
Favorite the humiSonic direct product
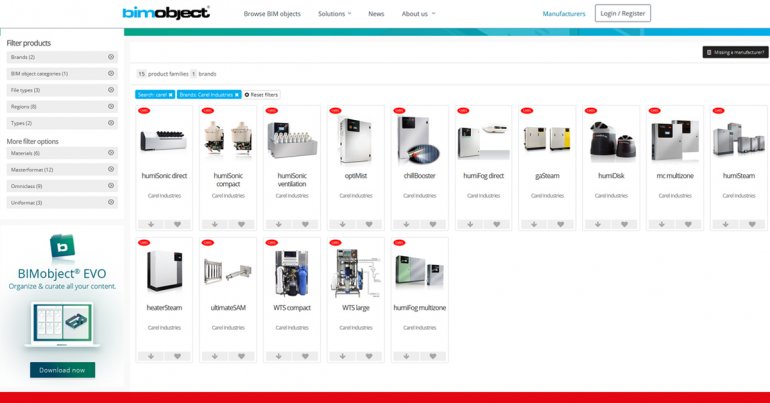[x=177, y=224]
